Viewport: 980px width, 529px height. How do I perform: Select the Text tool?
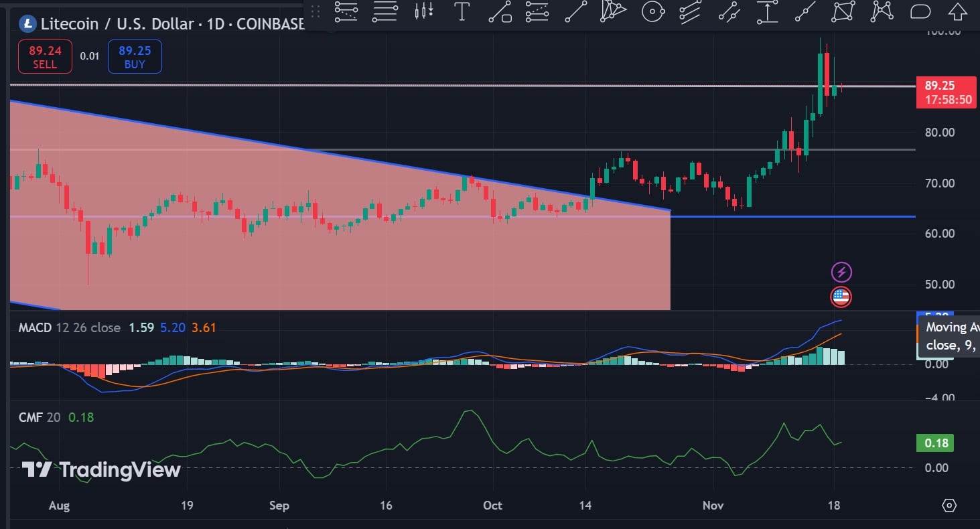coord(462,11)
